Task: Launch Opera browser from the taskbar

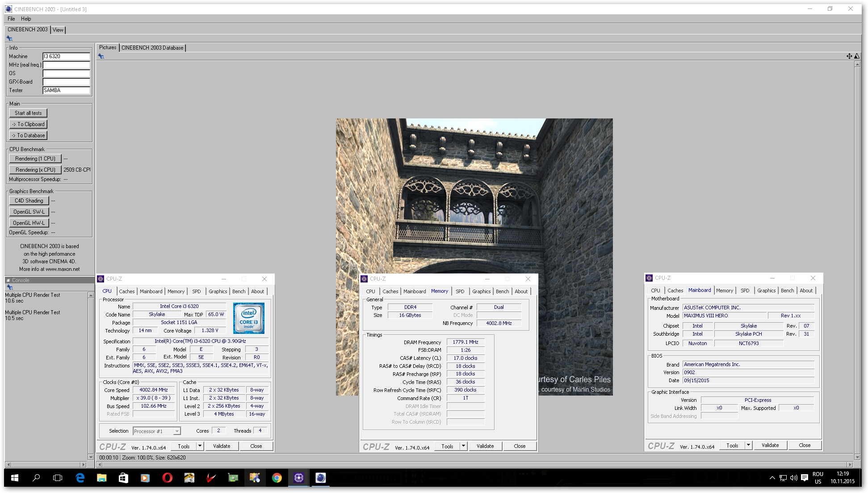Action: point(167,478)
